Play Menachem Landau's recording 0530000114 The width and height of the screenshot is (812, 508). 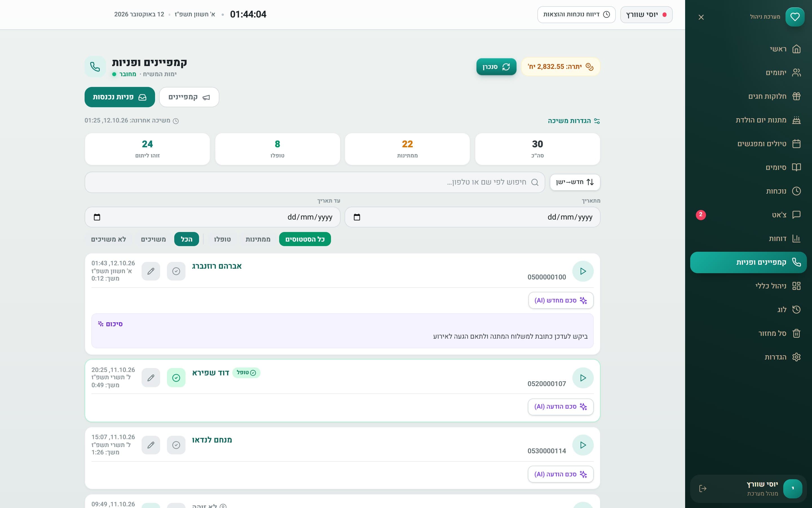pyautogui.click(x=583, y=445)
